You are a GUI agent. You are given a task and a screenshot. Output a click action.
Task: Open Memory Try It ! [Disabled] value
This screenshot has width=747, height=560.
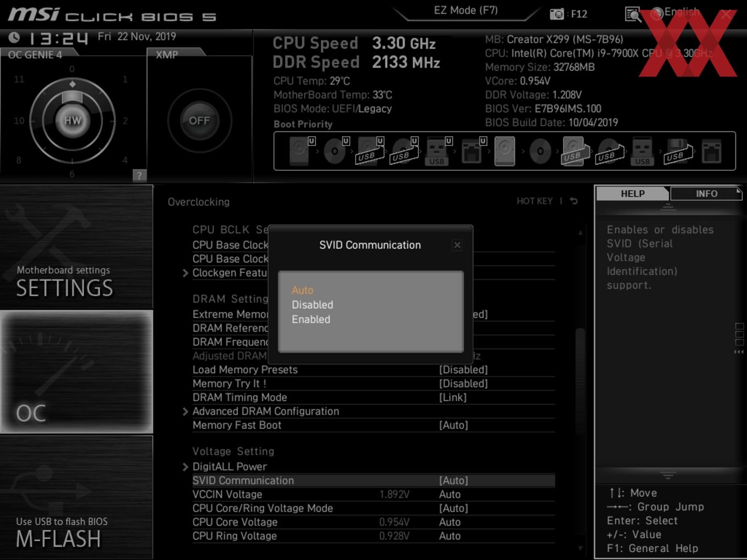[463, 383]
